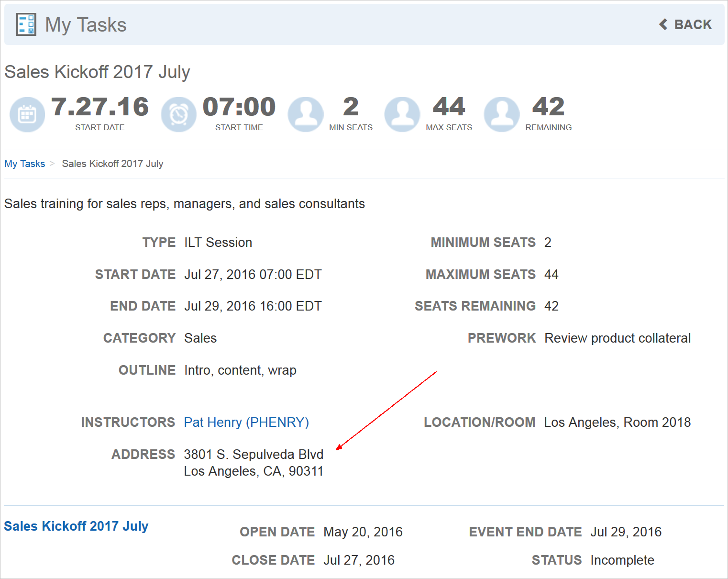This screenshot has width=728, height=579.
Task: Click the Review product collateral prework text
Action: point(617,338)
